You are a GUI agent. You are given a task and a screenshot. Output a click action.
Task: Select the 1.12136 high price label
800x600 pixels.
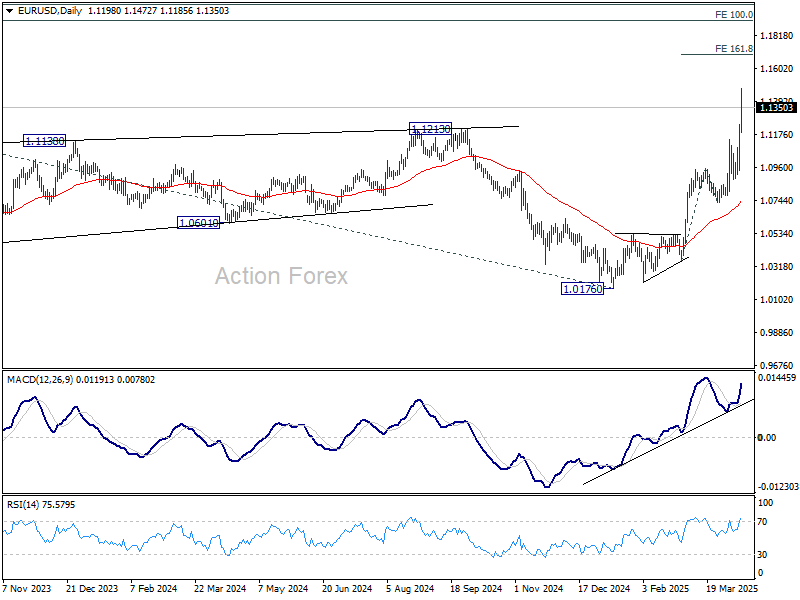[431, 129]
